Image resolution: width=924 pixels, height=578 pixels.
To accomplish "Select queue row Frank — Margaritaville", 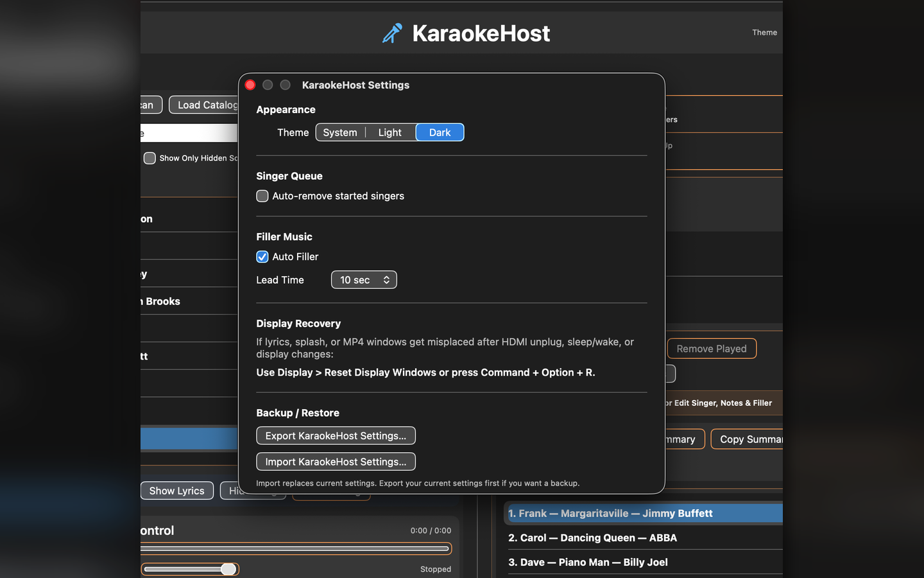I will [x=643, y=513].
